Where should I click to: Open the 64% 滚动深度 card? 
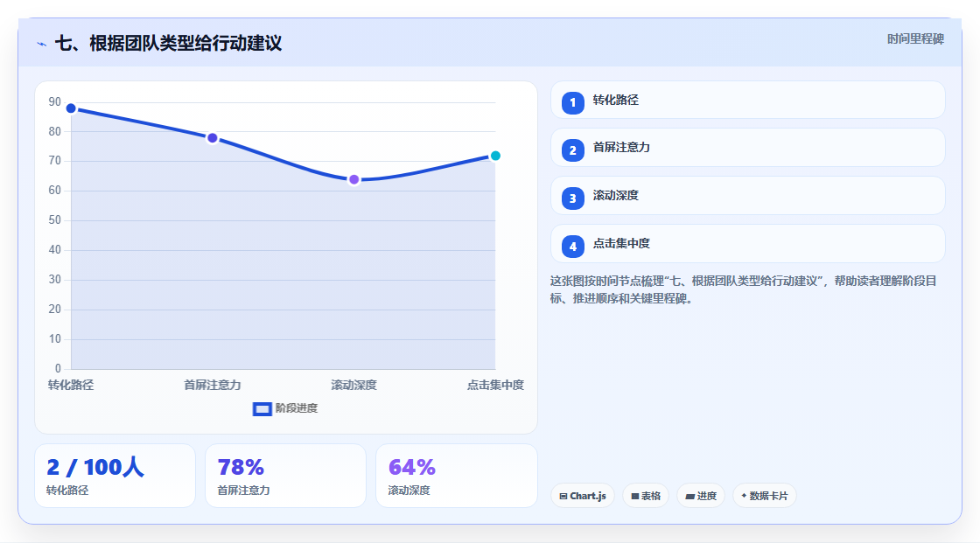pyautogui.click(x=456, y=476)
